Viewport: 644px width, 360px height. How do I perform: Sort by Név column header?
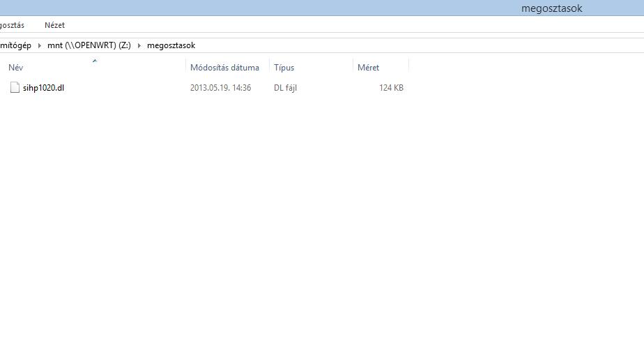point(16,68)
